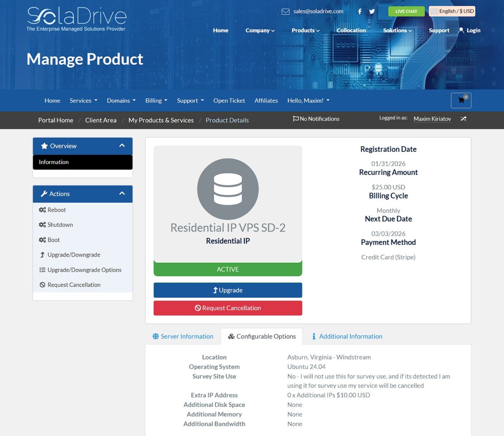Click the LIVE CHAT button
The image size is (504, 436).
406,11
